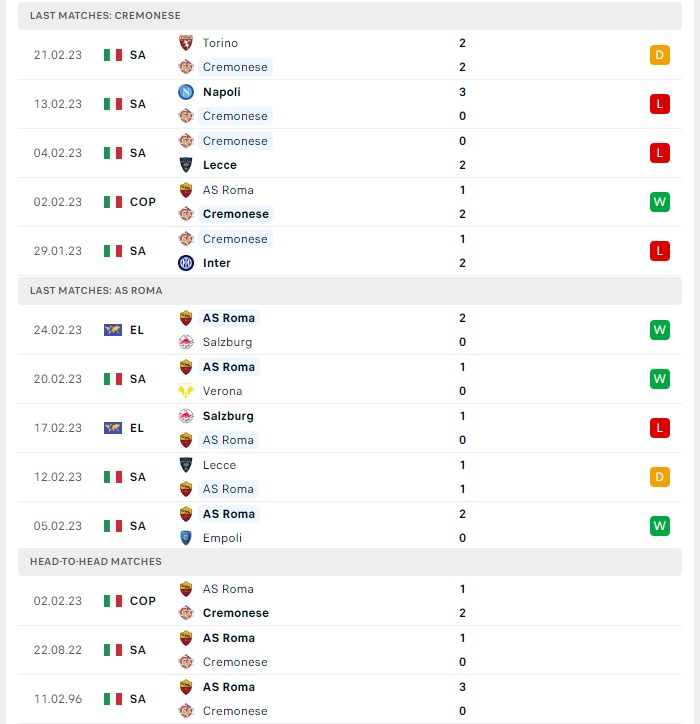The image size is (700, 724).
Task: Click Italy flag icon on 21.02.23 row
Action: (x=113, y=55)
